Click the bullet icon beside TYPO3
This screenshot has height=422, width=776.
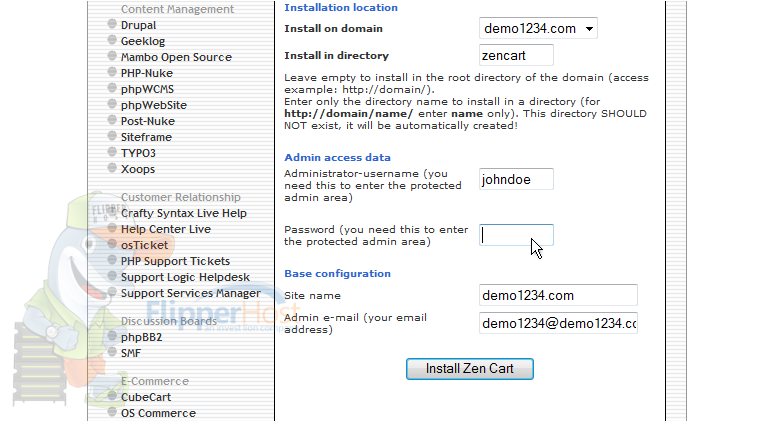coord(112,151)
